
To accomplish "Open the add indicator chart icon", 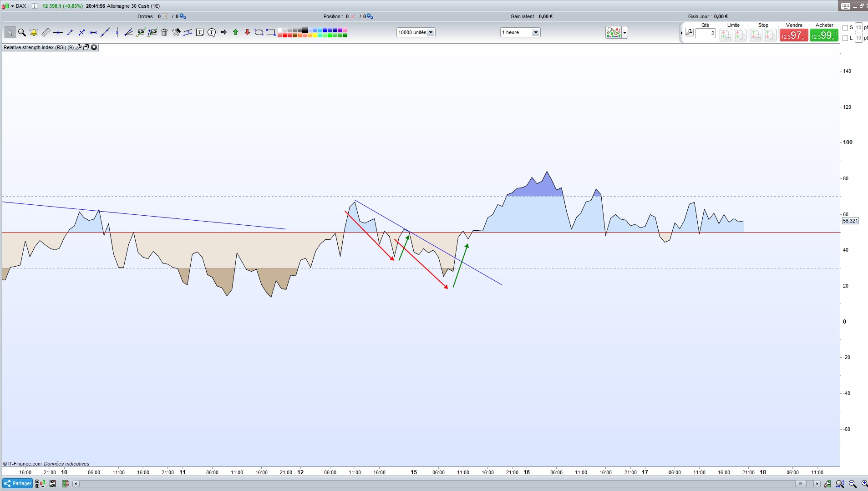I will point(613,32).
